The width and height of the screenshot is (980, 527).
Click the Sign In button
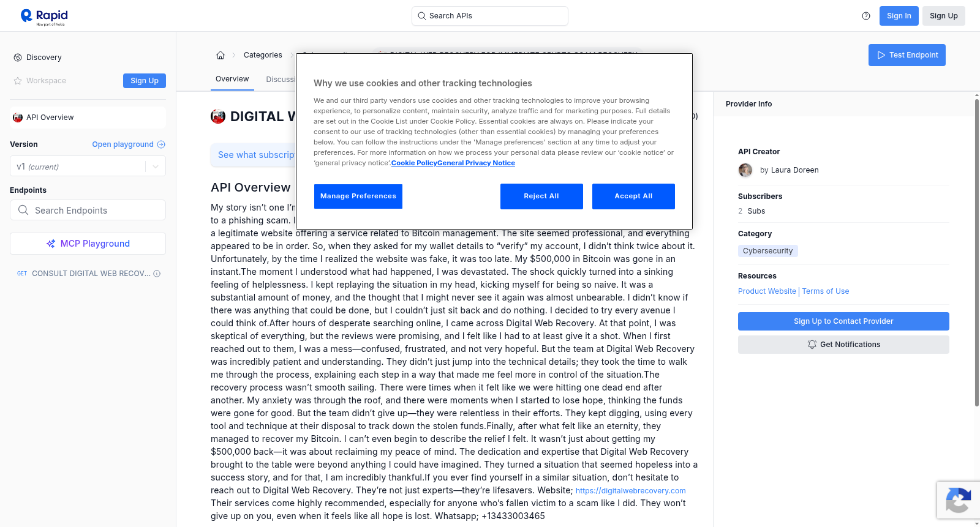[x=899, y=16]
